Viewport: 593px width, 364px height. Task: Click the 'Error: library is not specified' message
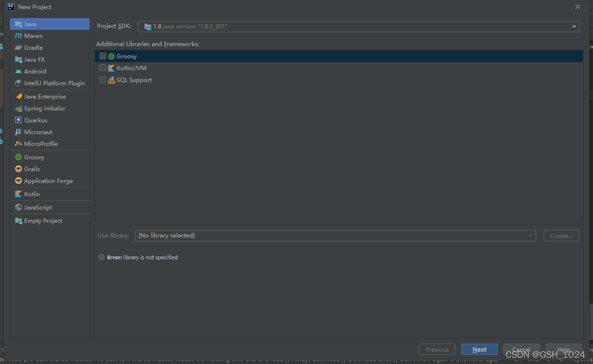click(142, 257)
